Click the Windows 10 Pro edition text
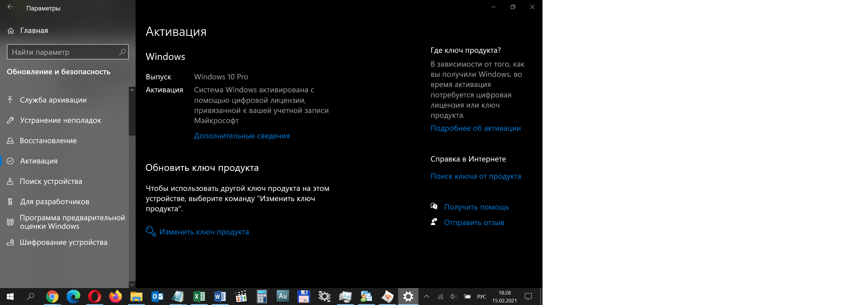Viewport: 868px width, 305px height. tap(221, 77)
